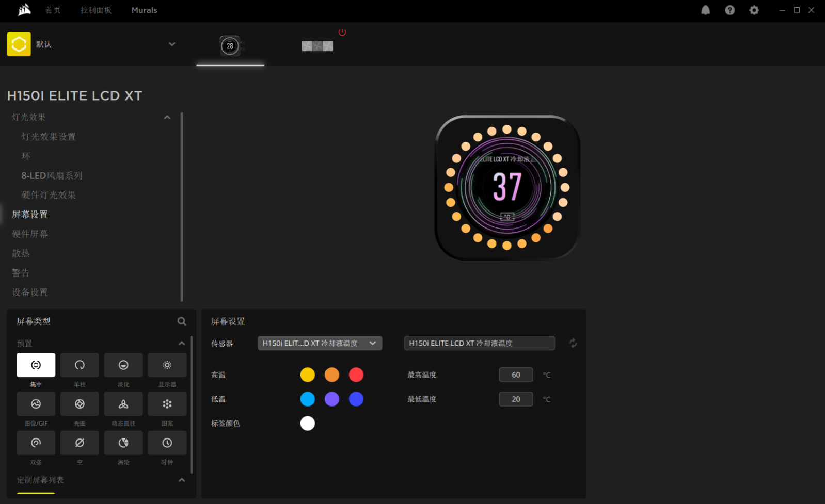Image resolution: width=825 pixels, height=504 pixels.
Task: Go to the 控制面板 menu
Action: (96, 10)
